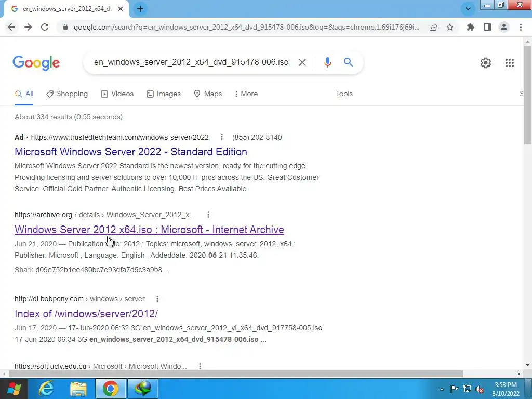Open Google quick settings gear

[x=486, y=63]
